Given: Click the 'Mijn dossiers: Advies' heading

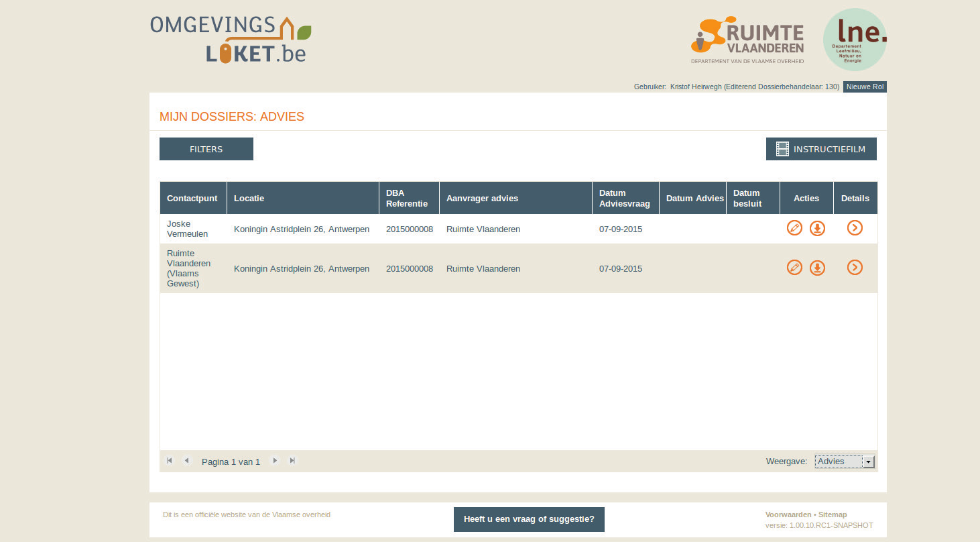Looking at the screenshot, I should coord(232,117).
